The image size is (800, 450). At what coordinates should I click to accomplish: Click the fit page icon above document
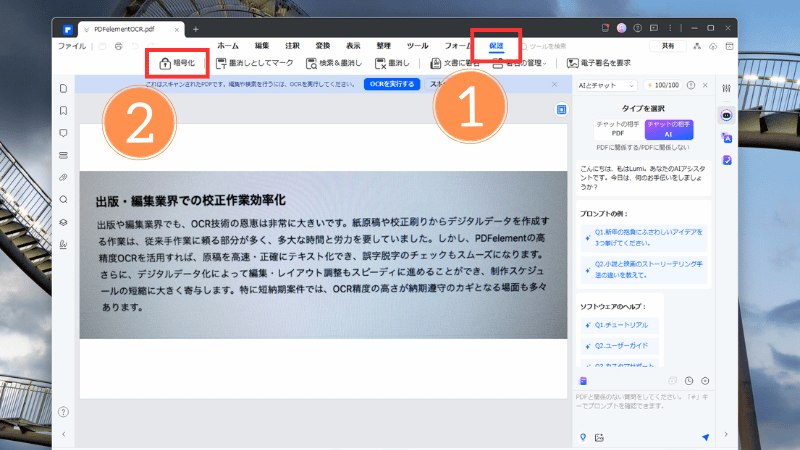[561, 109]
